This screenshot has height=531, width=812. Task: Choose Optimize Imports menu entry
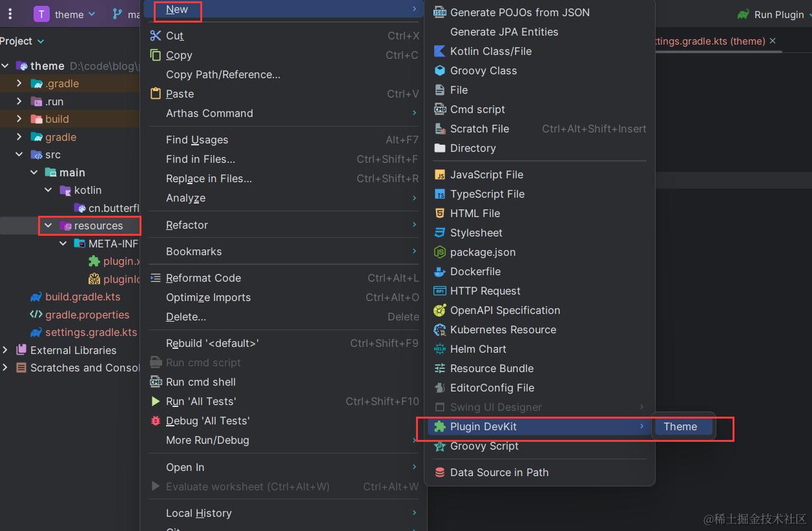[x=284, y=297]
